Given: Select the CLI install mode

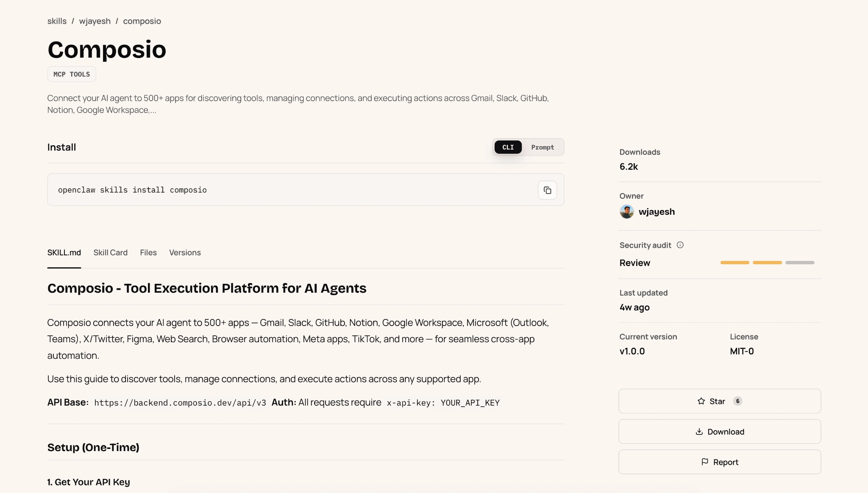Looking at the screenshot, I should (x=508, y=147).
